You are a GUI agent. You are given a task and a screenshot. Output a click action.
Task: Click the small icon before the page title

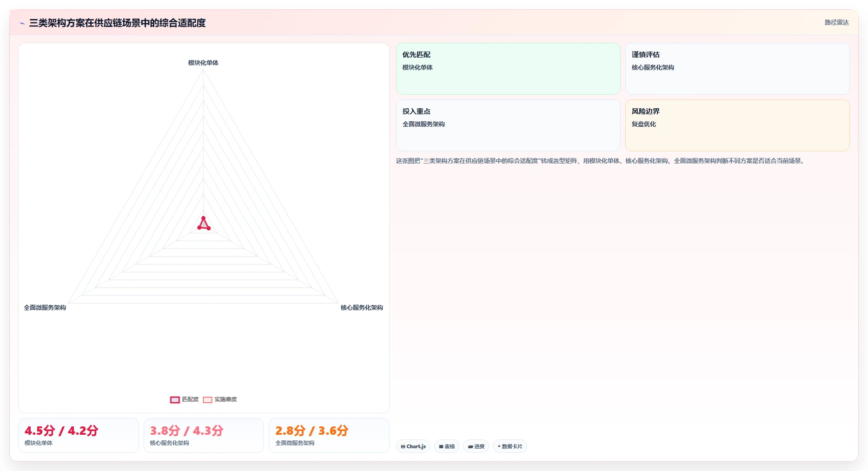coord(22,23)
